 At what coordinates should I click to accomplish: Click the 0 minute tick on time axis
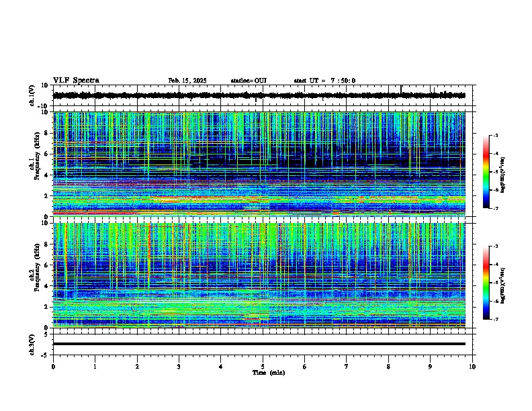click(53, 367)
